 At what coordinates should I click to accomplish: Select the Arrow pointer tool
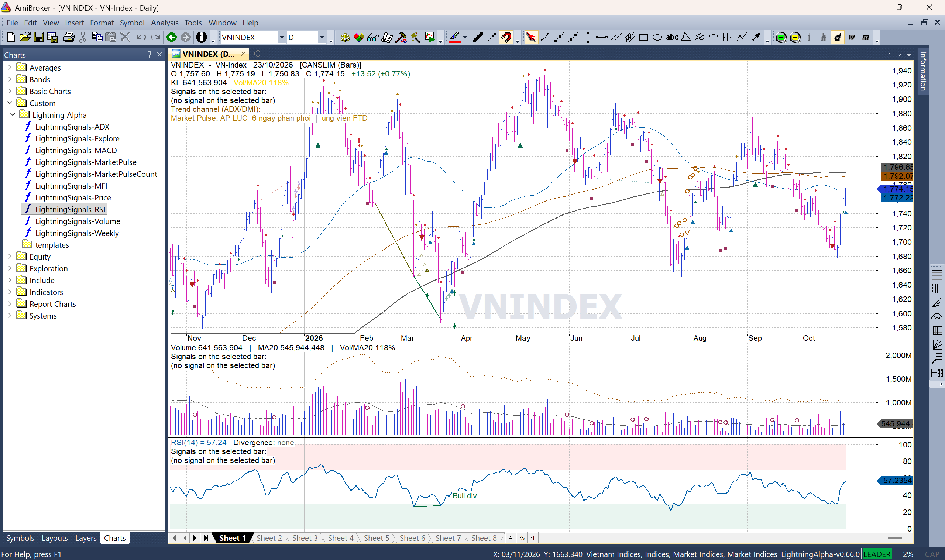(x=531, y=37)
